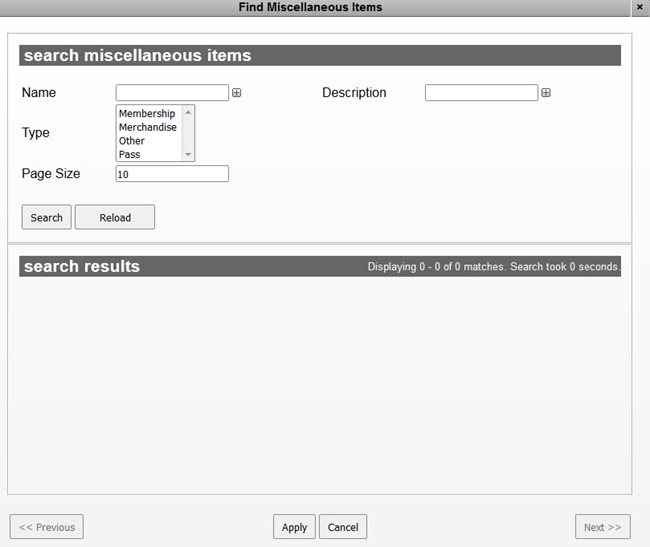This screenshot has width=650, height=547.
Task: Click the Reload button
Action: pos(115,217)
